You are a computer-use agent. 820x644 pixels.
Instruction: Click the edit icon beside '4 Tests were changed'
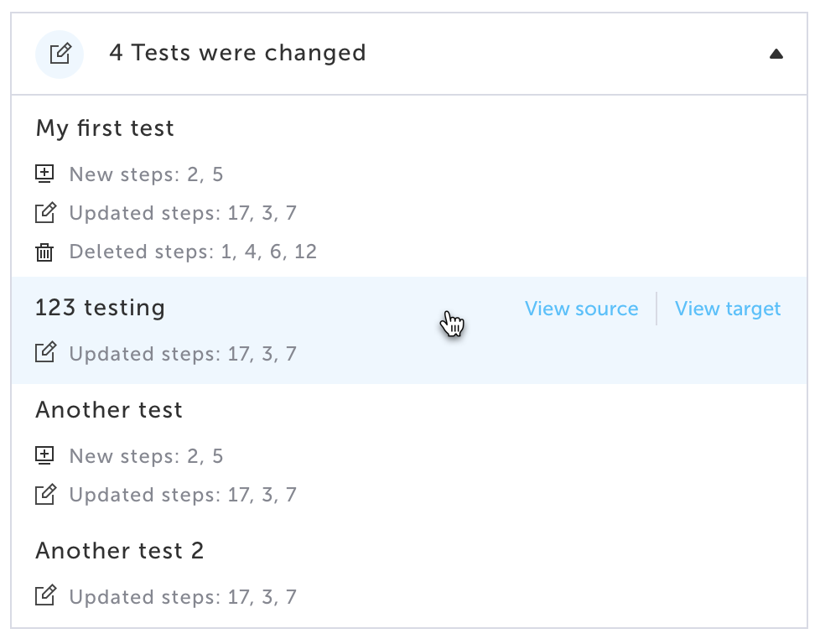click(60, 55)
